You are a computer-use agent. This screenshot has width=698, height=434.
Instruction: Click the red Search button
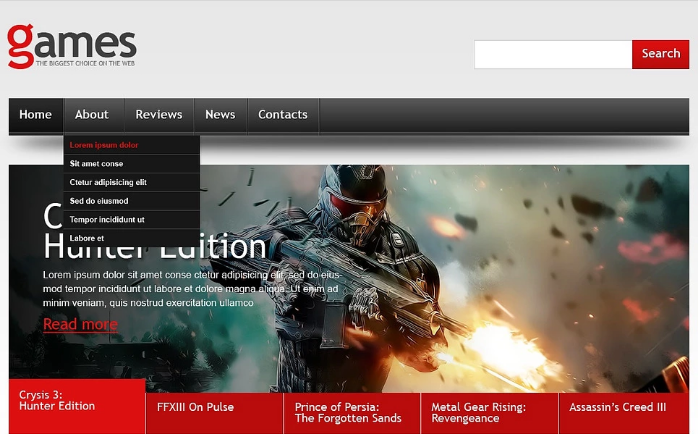[x=661, y=54]
